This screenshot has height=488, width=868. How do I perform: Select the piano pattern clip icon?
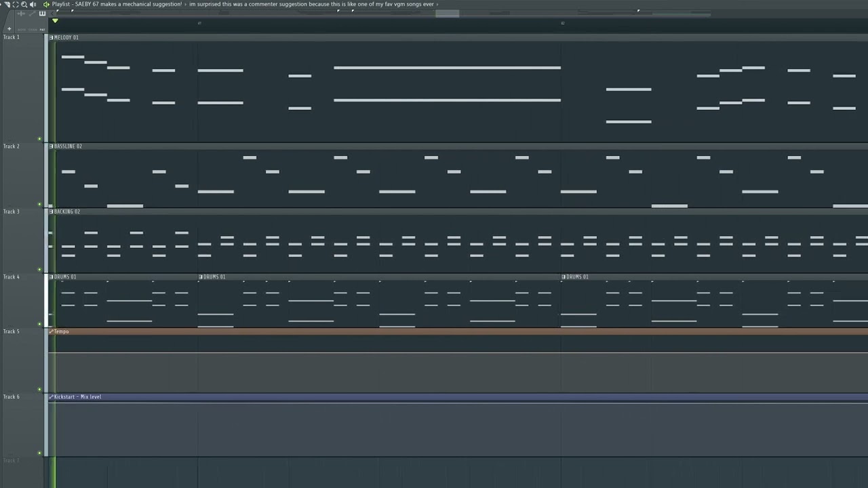pos(42,14)
